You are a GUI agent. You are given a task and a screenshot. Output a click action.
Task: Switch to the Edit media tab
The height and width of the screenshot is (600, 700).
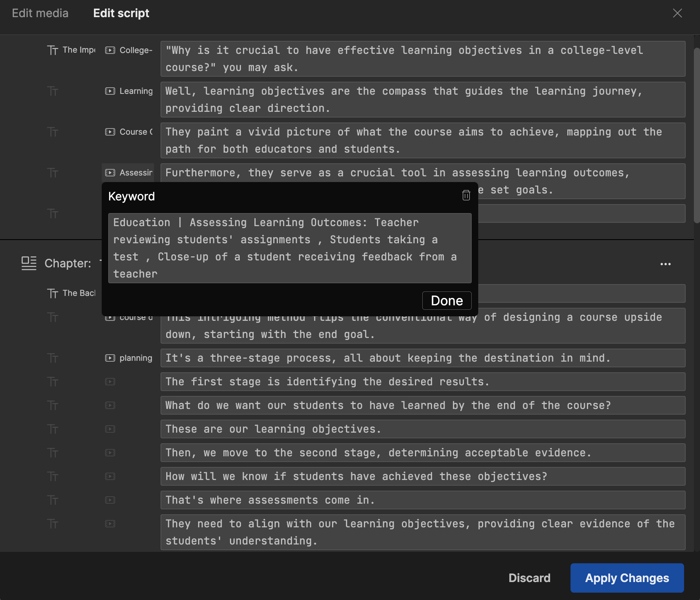pos(40,13)
